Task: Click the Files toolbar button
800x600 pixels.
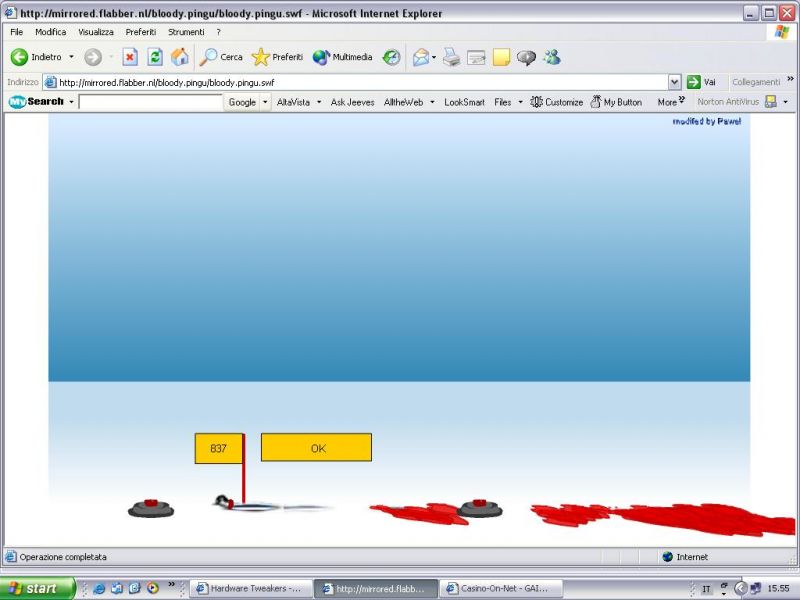Action: coord(503,102)
